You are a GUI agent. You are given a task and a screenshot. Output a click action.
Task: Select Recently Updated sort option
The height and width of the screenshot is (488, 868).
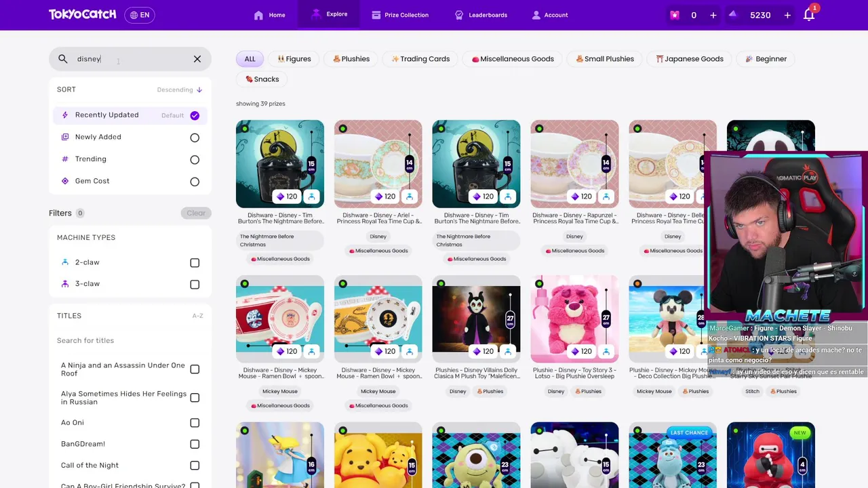point(130,115)
